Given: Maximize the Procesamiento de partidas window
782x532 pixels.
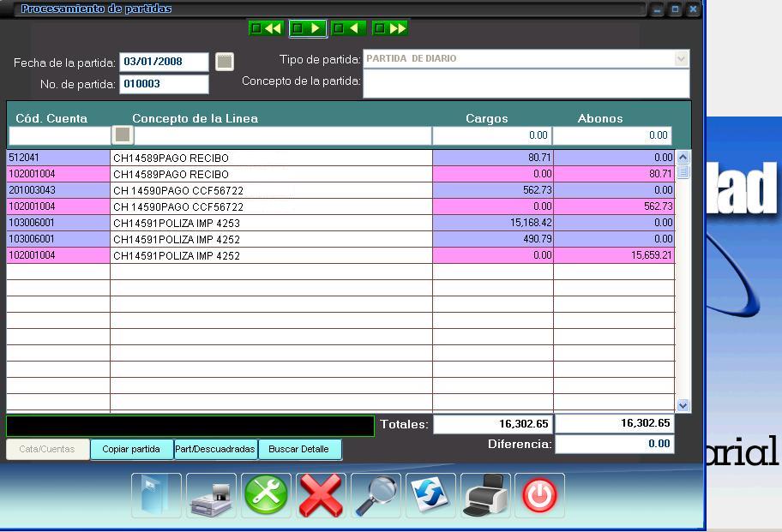Looking at the screenshot, I should (x=676, y=9).
